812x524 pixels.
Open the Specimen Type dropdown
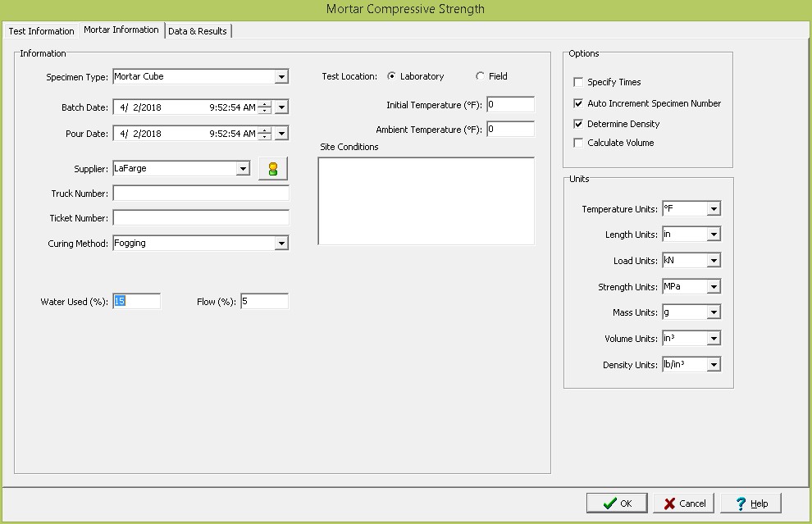pyautogui.click(x=281, y=77)
